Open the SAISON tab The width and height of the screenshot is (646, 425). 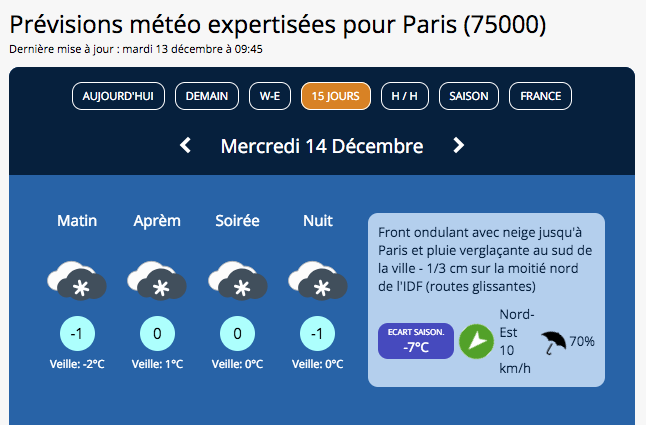[x=469, y=96]
